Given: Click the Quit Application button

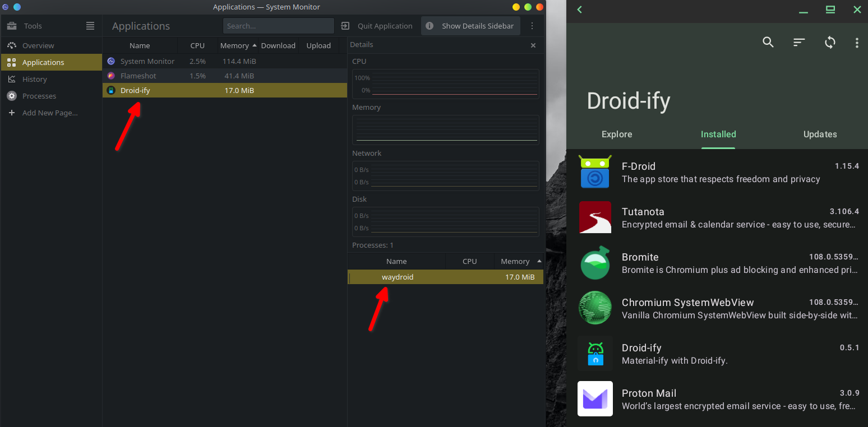Looking at the screenshot, I should click(x=377, y=26).
